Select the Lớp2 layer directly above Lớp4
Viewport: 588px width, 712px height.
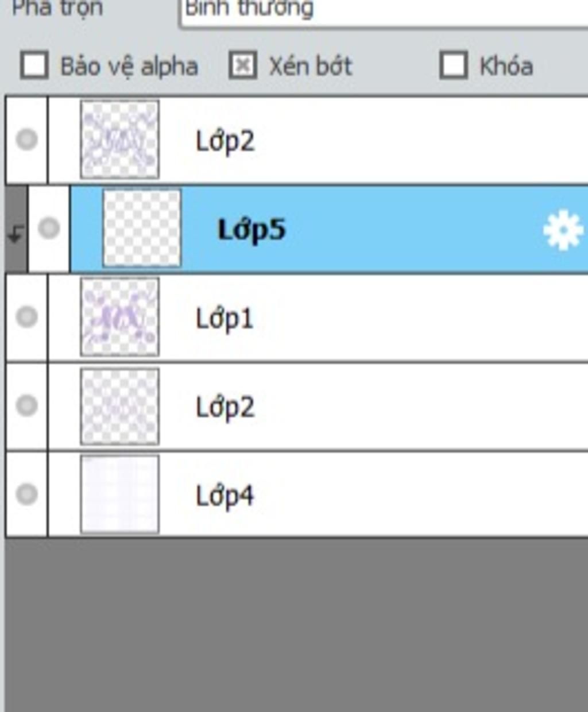click(x=225, y=408)
